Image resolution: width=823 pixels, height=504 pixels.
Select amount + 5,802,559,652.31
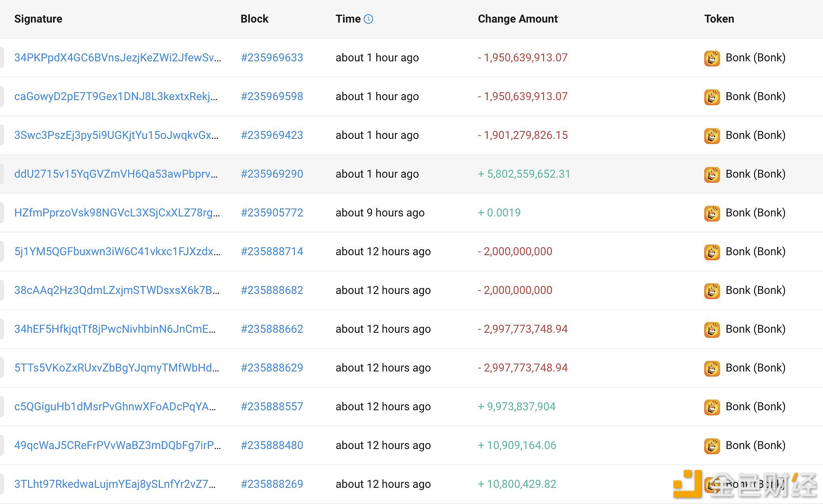coord(524,174)
